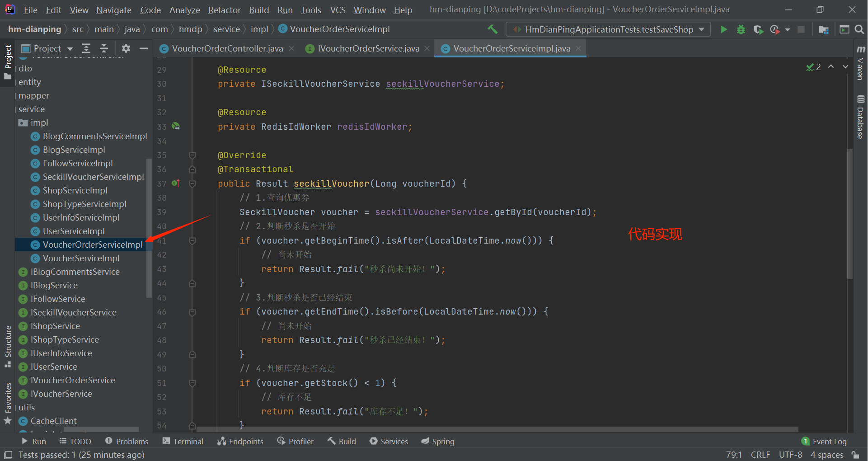
Task: Click the Stop process square icon
Action: [801, 29]
